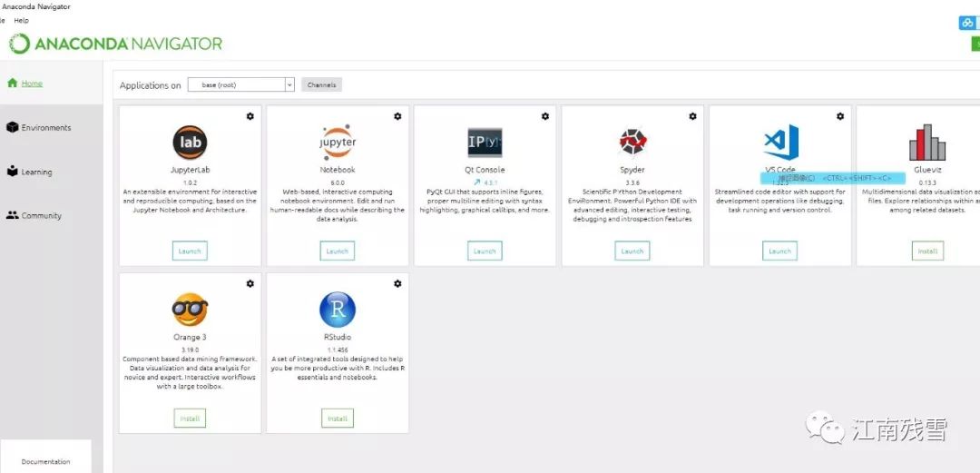This screenshot has width=980, height=473.
Task: Click the VS Code app icon
Action: click(780, 142)
